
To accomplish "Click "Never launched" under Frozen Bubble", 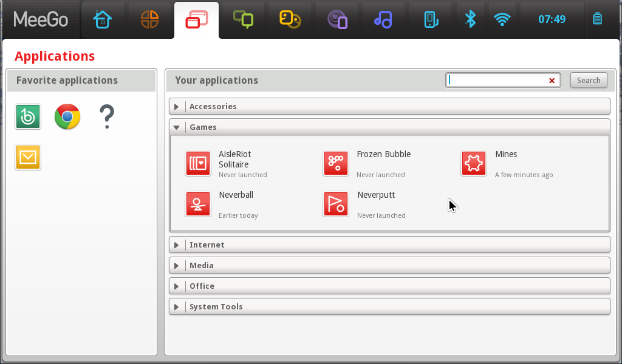I will pyautogui.click(x=381, y=175).
